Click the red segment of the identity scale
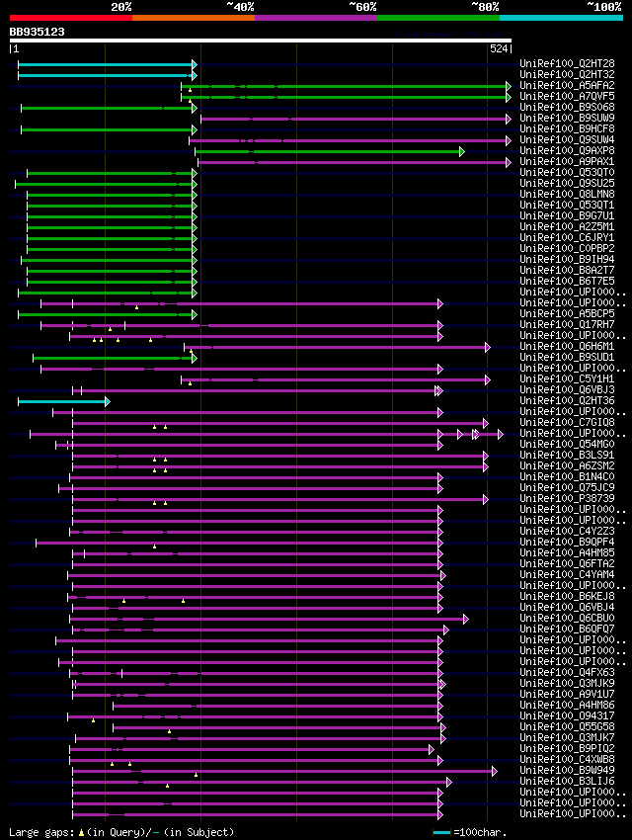The image size is (632, 840). point(71,18)
